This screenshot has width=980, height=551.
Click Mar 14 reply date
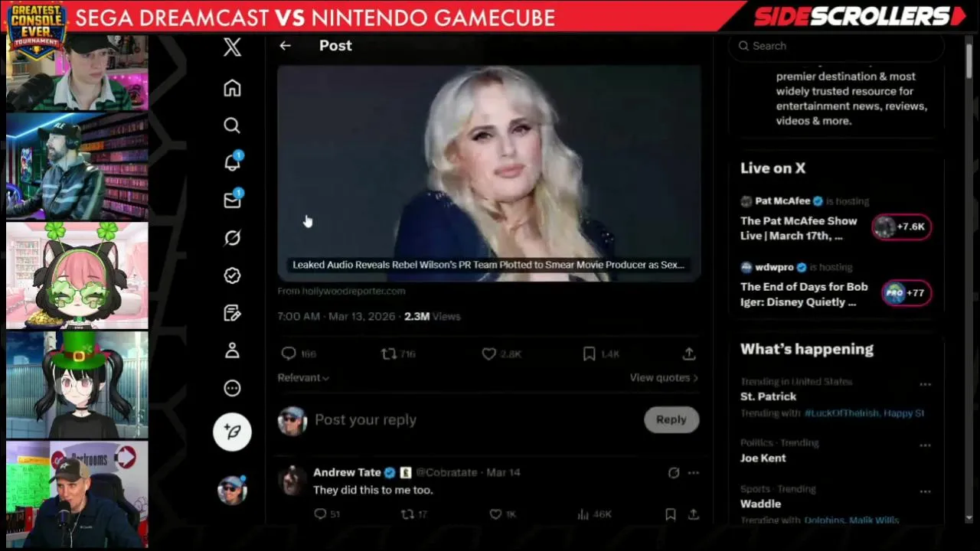503,472
